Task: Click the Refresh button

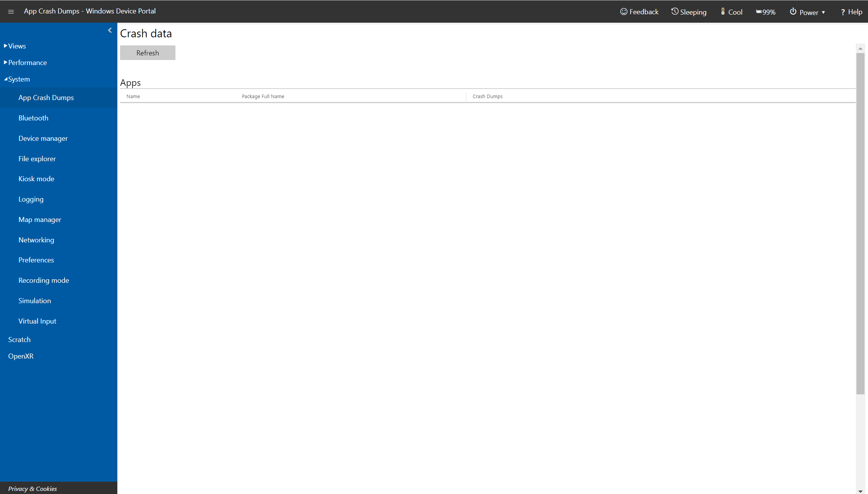Action: click(148, 52)
